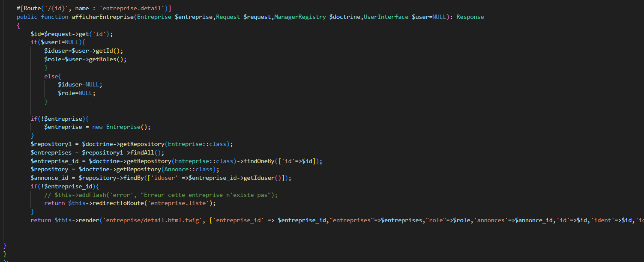
Task: Click the new Entreprise() expression
Action: click(x=120, y=127)
